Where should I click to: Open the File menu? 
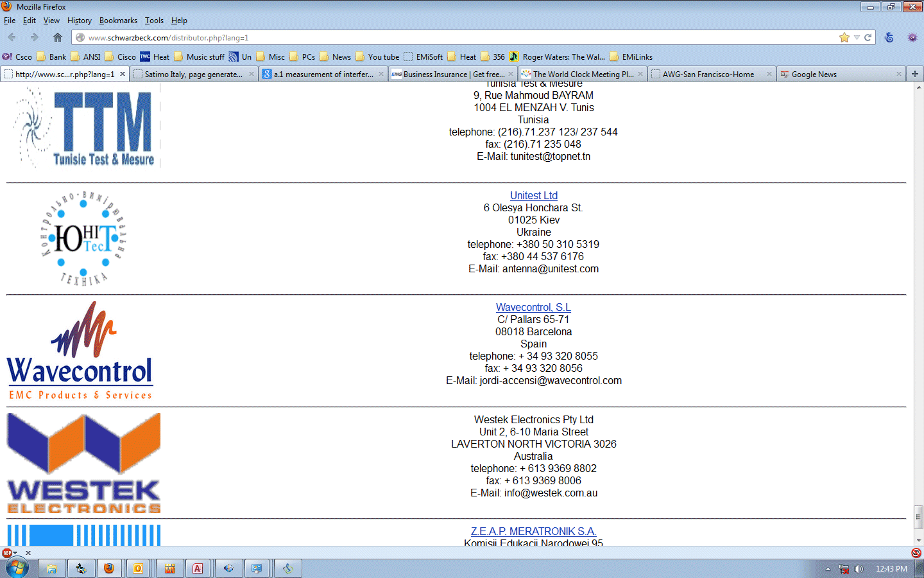tap(10, 21)
